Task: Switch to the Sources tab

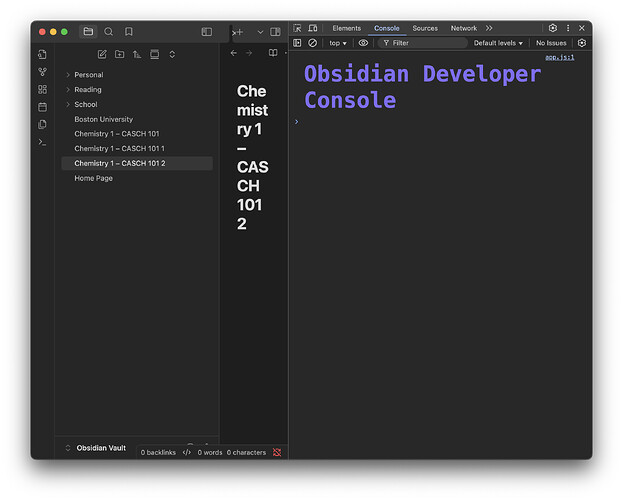Action: 425,28
